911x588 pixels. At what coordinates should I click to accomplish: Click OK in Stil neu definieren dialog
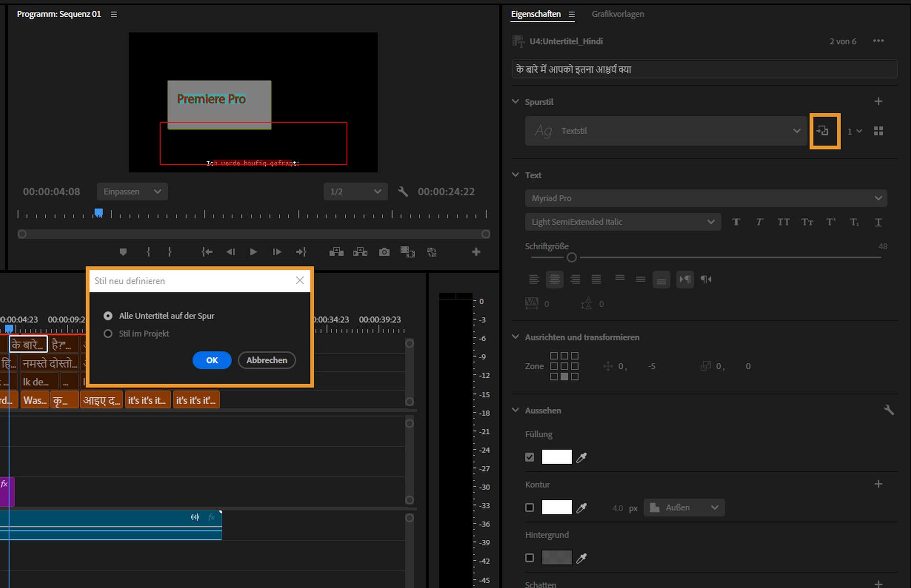point(212,360)
